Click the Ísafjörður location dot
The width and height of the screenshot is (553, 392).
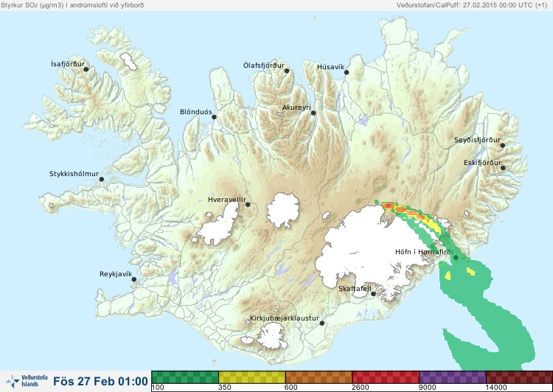(86, 69)
